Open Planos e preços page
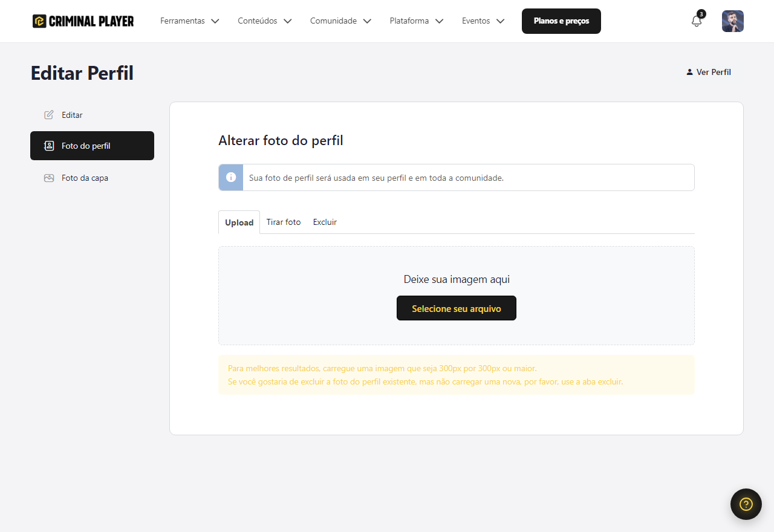The height and width of the screenshot is (532, 774). (561, 21)
